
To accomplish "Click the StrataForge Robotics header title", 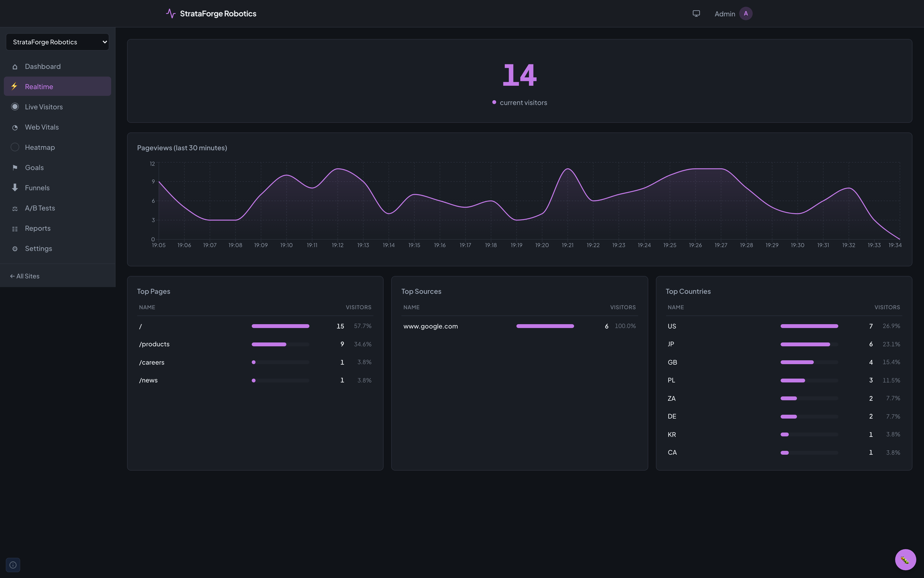I will pyautogui.click(x=218, y=13).
